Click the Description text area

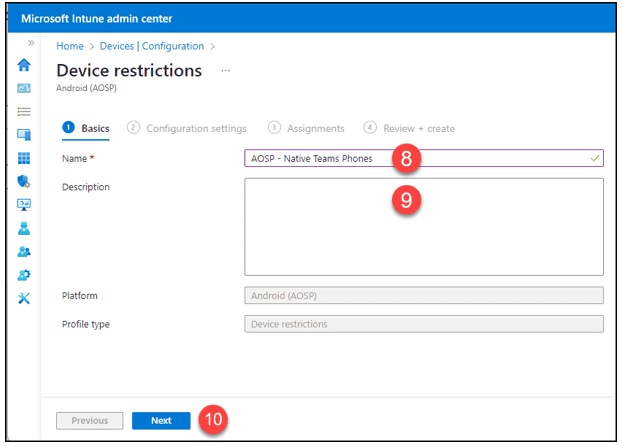pyautogui.click(x=424, y=227)
